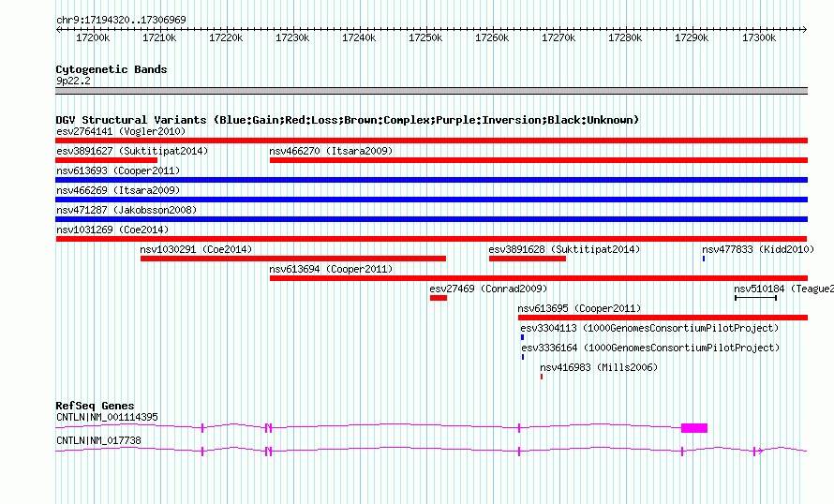Click the small blue esv3304113 marker
The width and height of the screenshot is (834, 504).
tap(522, 337)
